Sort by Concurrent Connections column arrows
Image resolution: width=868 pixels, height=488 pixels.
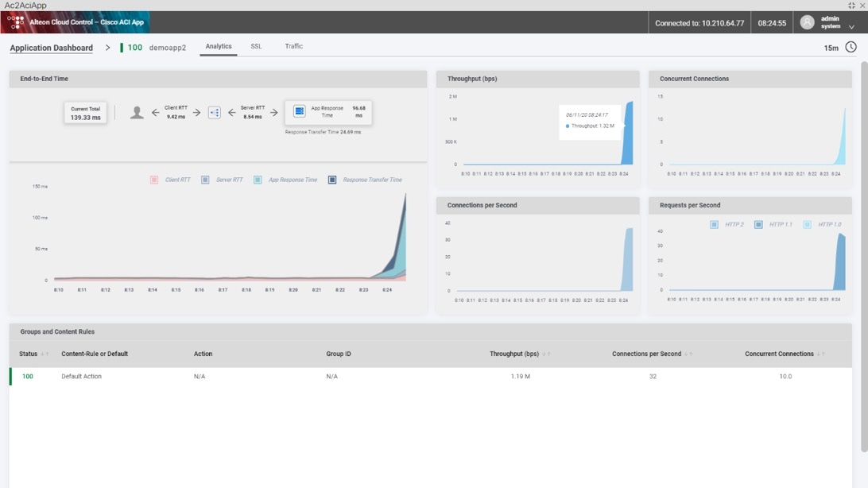821,354
